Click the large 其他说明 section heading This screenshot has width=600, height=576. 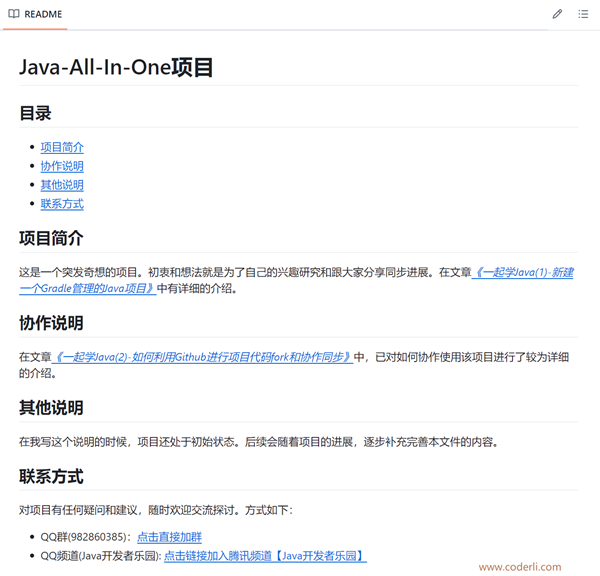tap(51, 408)
